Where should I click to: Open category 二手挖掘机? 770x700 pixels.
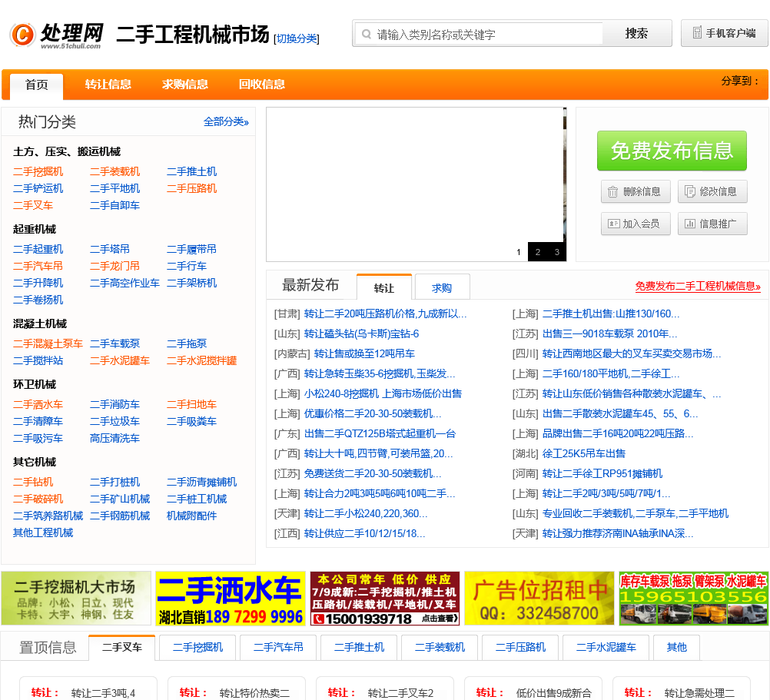click(x=38, y=172)
